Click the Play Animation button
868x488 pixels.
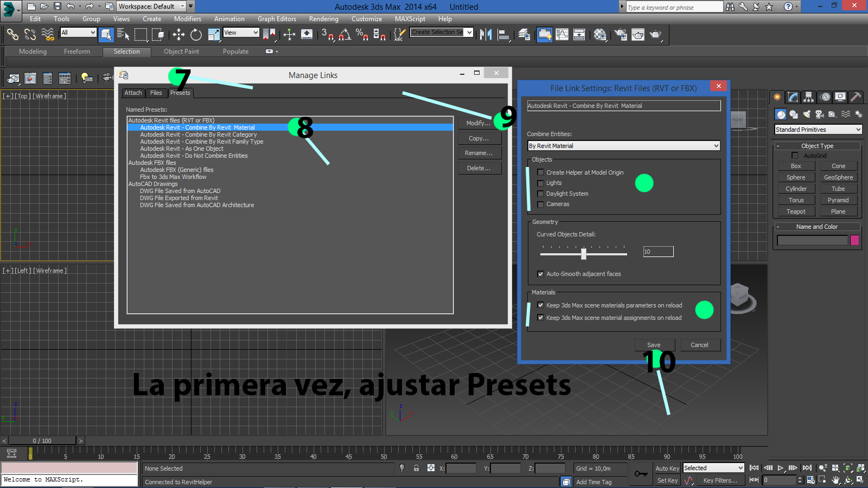click(x=780, y=468)
